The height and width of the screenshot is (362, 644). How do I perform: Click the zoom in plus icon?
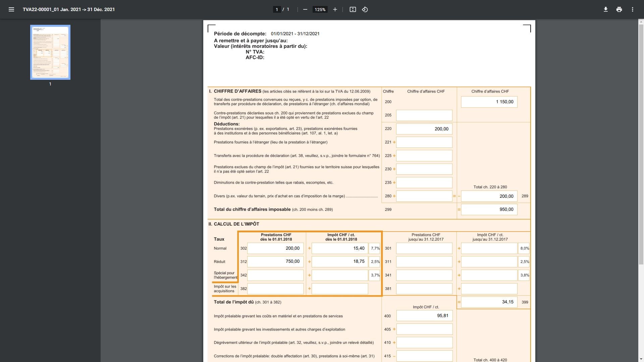click(335, 9)
